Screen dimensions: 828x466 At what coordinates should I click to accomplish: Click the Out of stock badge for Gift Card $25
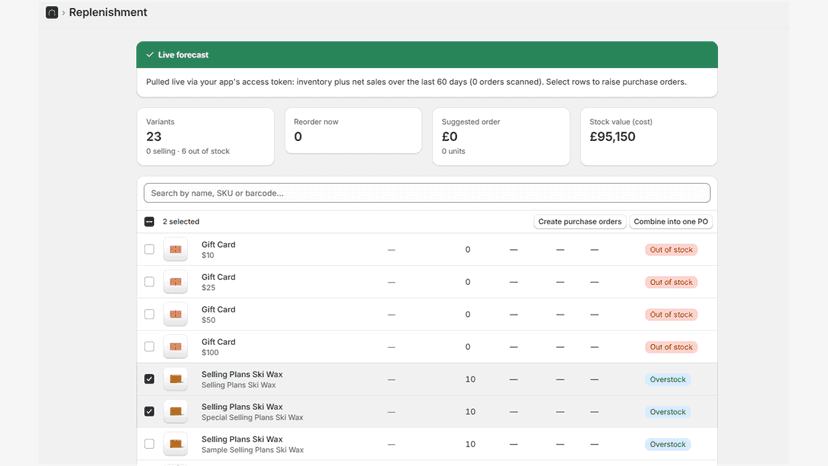671,282
